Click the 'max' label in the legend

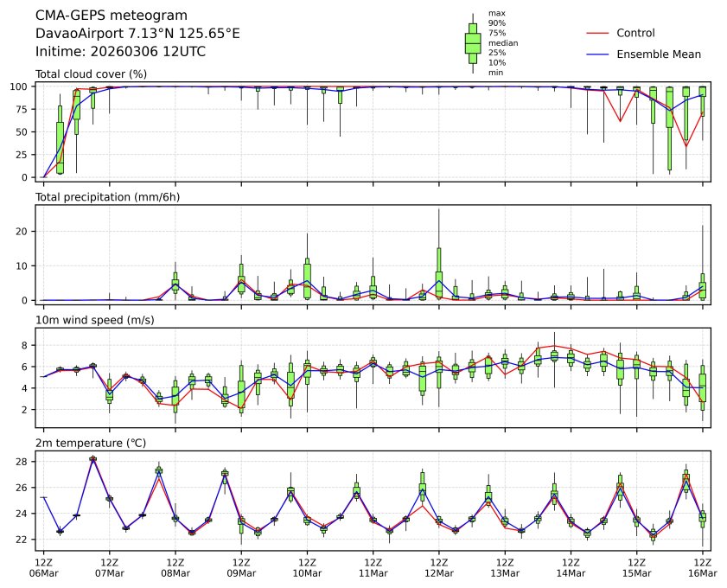click(x=496, y=13)
